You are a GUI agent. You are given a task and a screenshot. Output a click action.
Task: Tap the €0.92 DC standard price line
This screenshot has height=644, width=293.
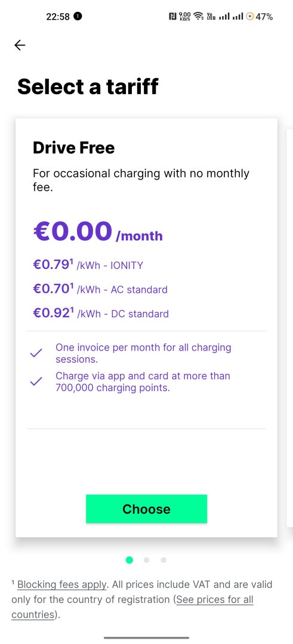click(x=101, y=314)
